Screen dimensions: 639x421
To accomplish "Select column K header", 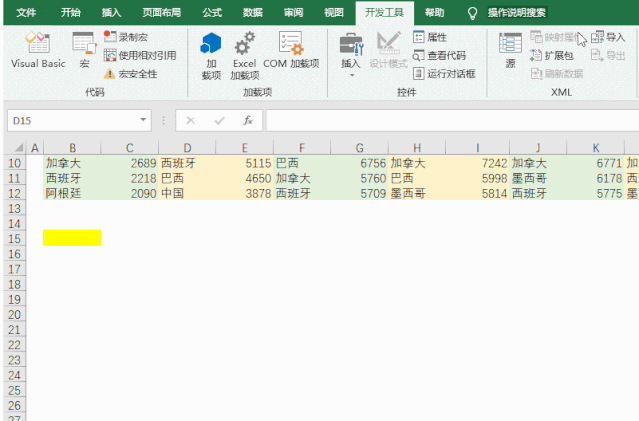I will tap(595, 148).
